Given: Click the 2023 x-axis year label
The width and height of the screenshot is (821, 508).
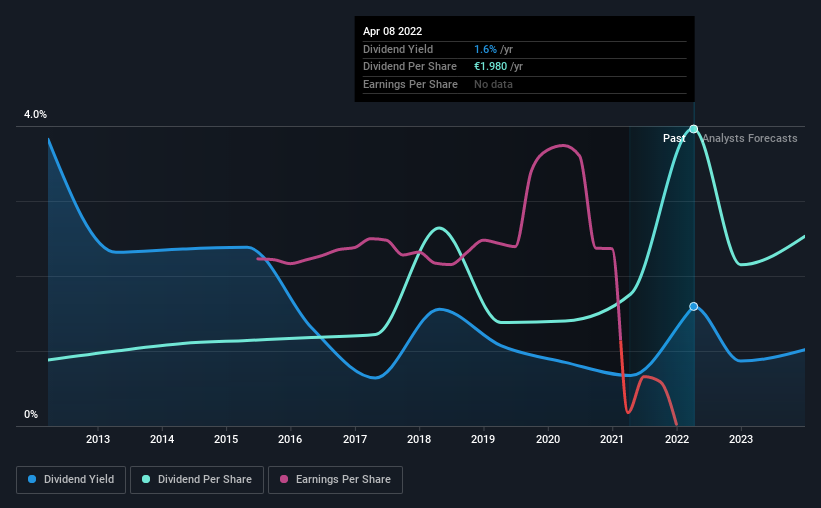Looking at the screenshot, I should click(x=741, y=439).
